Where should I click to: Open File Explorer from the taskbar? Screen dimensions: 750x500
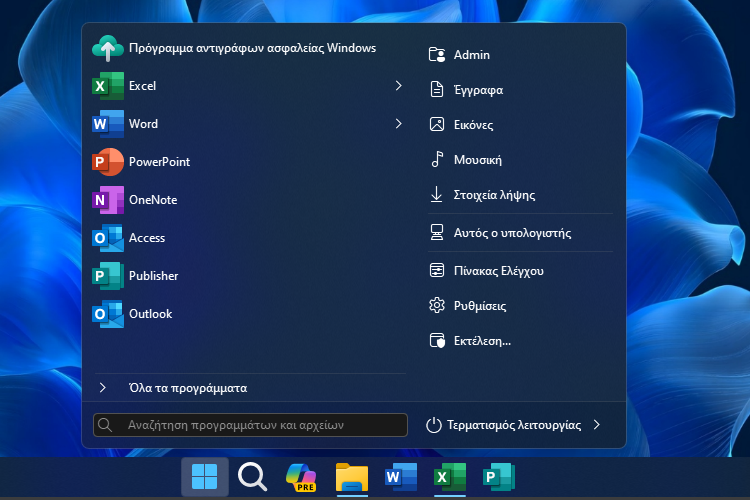coord(352,477)
